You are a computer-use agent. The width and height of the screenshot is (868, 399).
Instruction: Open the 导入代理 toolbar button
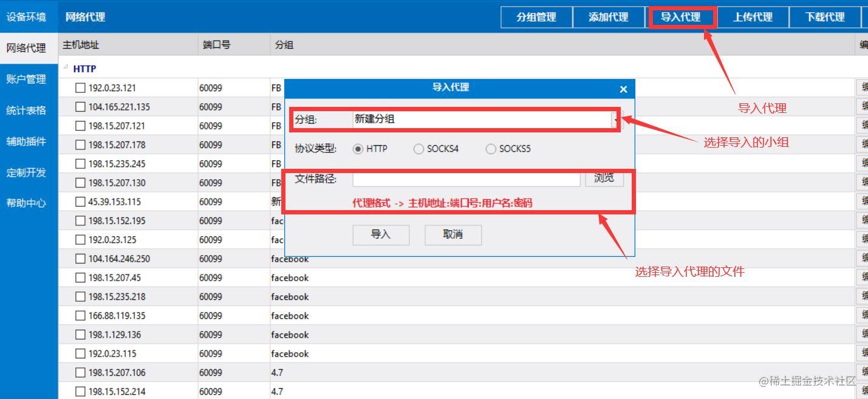681,17
